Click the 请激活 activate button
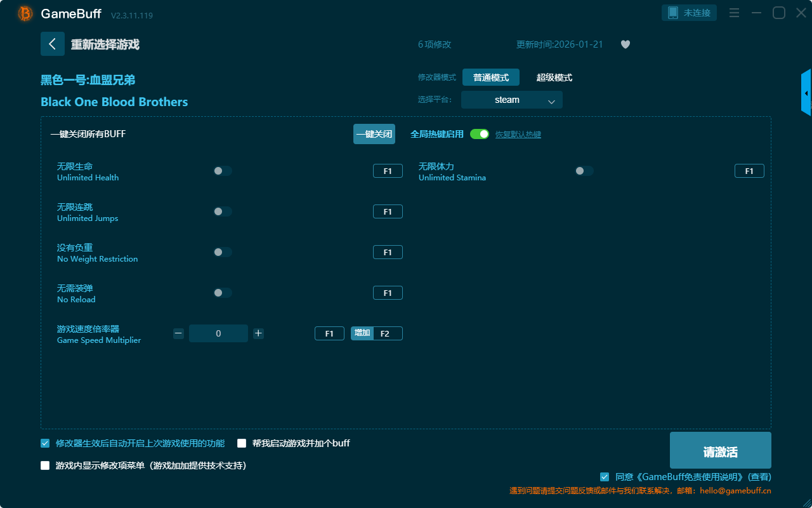 [x=720, y=451]
